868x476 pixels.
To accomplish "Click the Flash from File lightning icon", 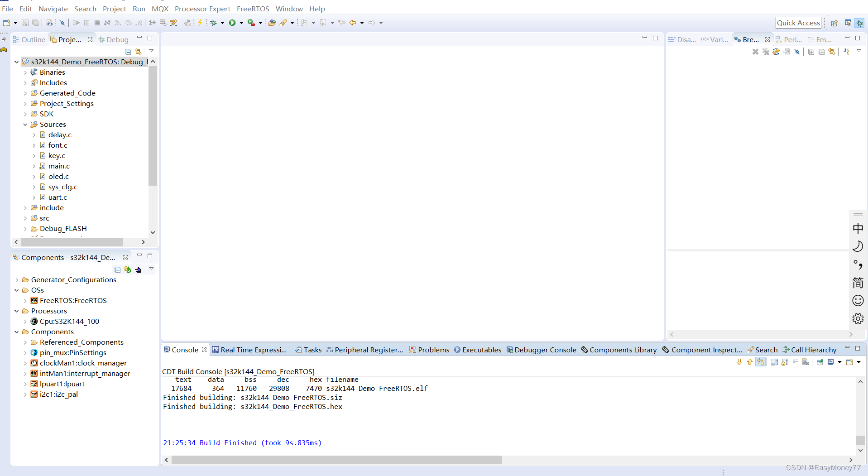I will click(x=200, y=22).
